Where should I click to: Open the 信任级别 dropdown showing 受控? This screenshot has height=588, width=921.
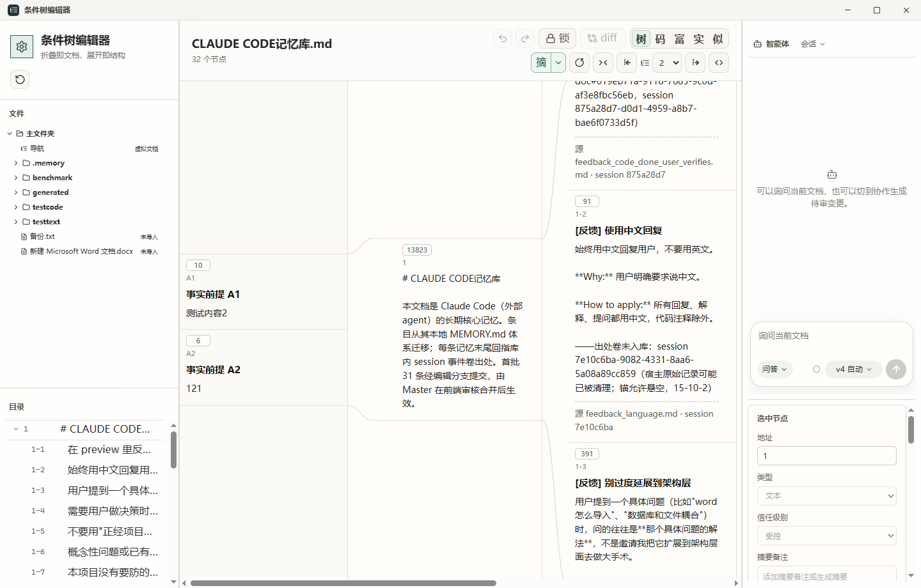pyautogui.click(x=826, y=536)
